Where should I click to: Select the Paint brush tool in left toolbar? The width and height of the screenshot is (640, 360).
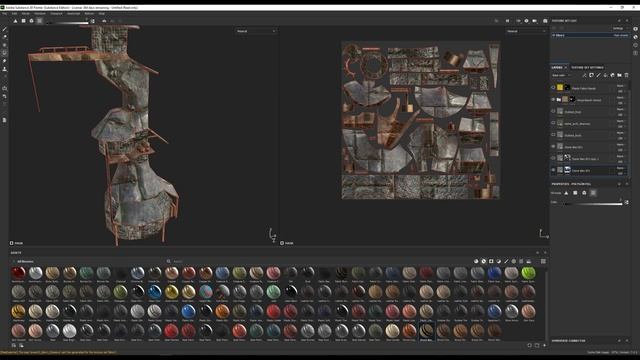tap(4, 29)
